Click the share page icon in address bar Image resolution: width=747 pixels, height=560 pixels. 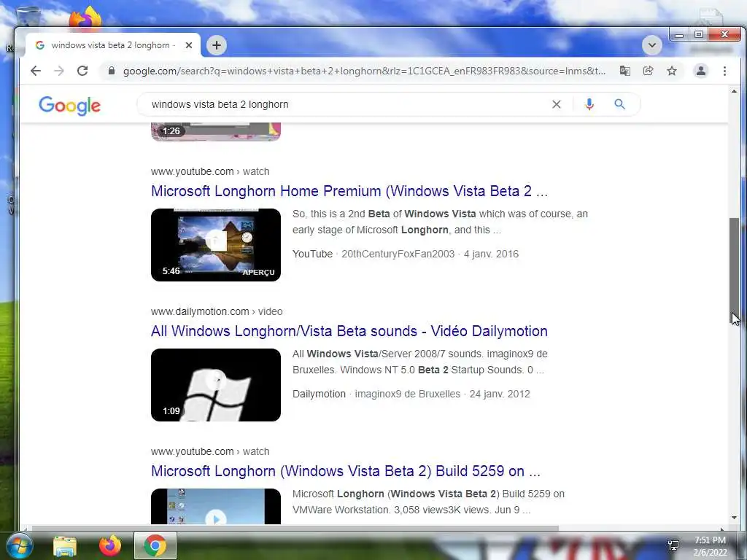pos(648,71)
